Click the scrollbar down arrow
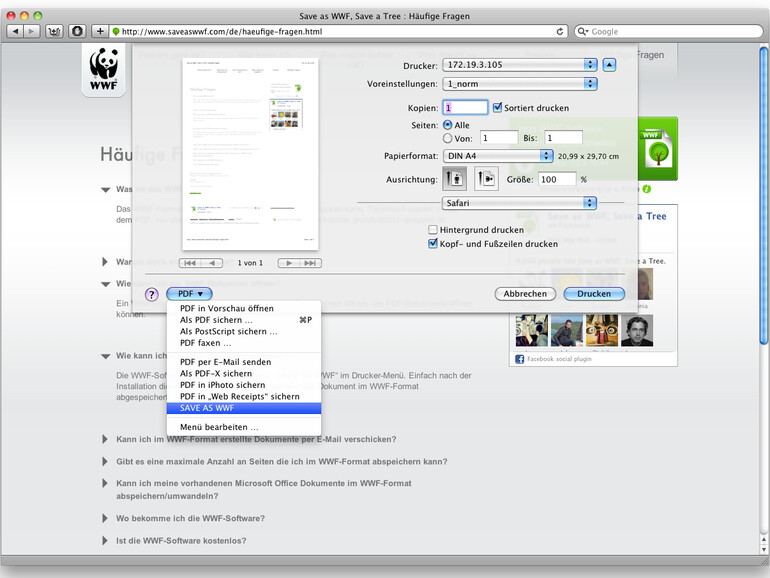 coord(764,549)
